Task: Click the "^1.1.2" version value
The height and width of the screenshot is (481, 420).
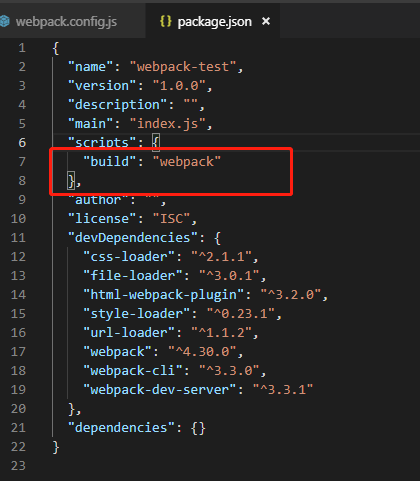Action: (x=221, y=333)
